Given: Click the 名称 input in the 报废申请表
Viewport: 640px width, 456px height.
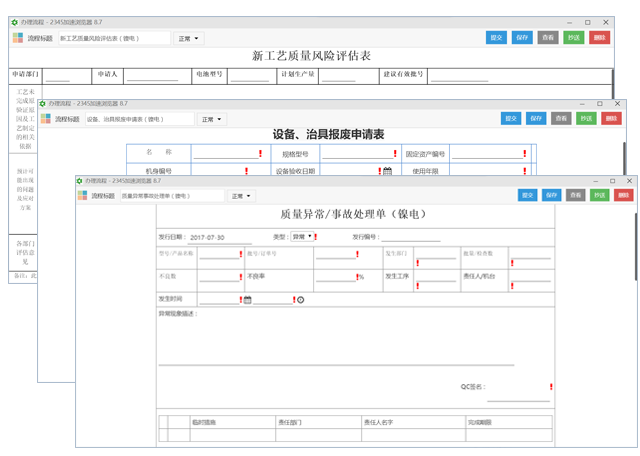Looking at the screenshot, I should click(x=227, y=154).
